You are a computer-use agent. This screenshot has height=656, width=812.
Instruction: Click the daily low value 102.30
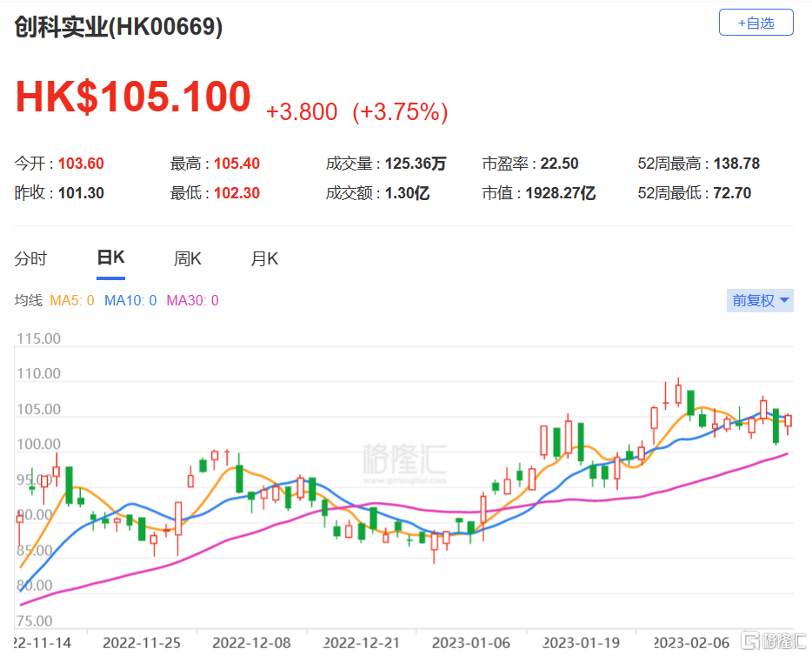pos(236,193)
